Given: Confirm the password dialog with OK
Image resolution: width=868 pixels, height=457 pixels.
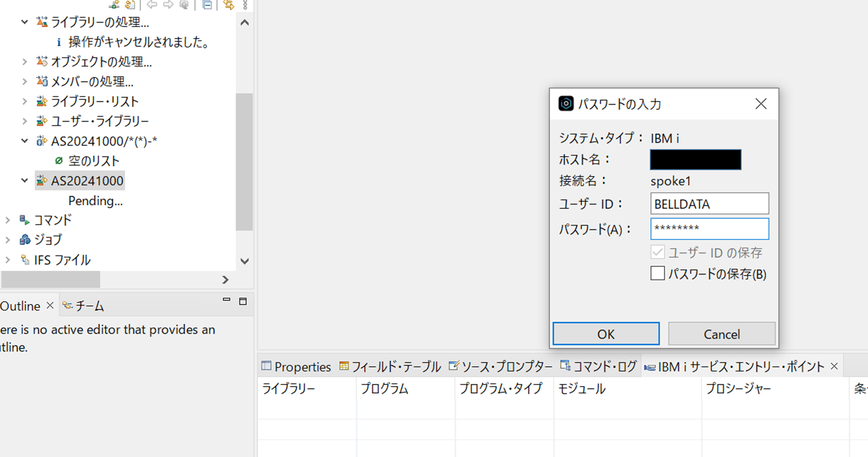Looking at the screenshot, I should click(x=606, y=334).
